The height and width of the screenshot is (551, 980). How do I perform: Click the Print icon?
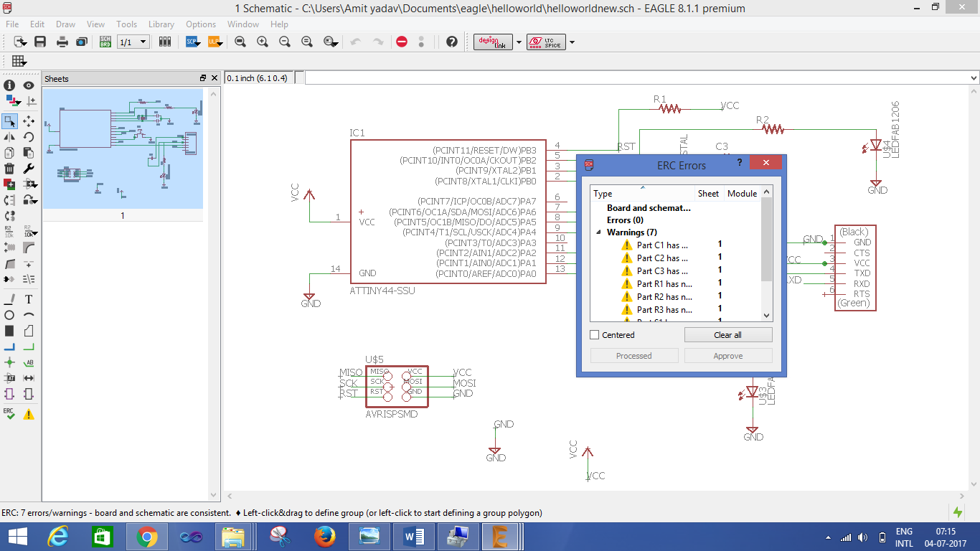coord(62,42)
